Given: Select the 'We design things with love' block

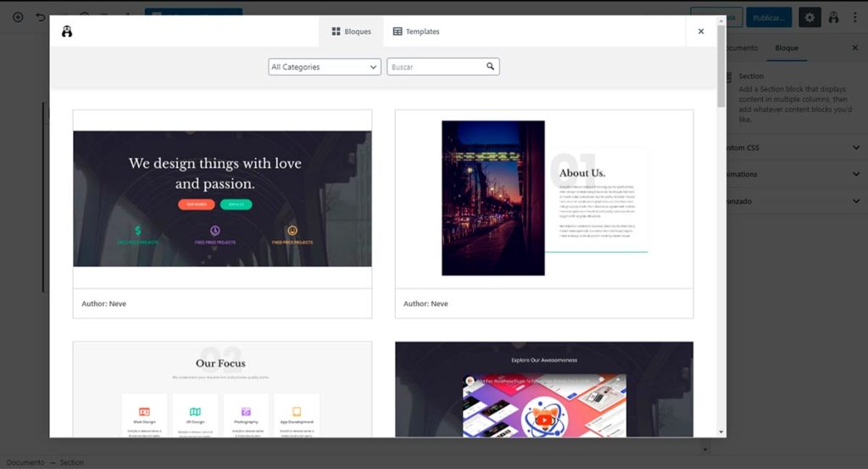Looking at the screenshot, I should (x=223, y=198).
